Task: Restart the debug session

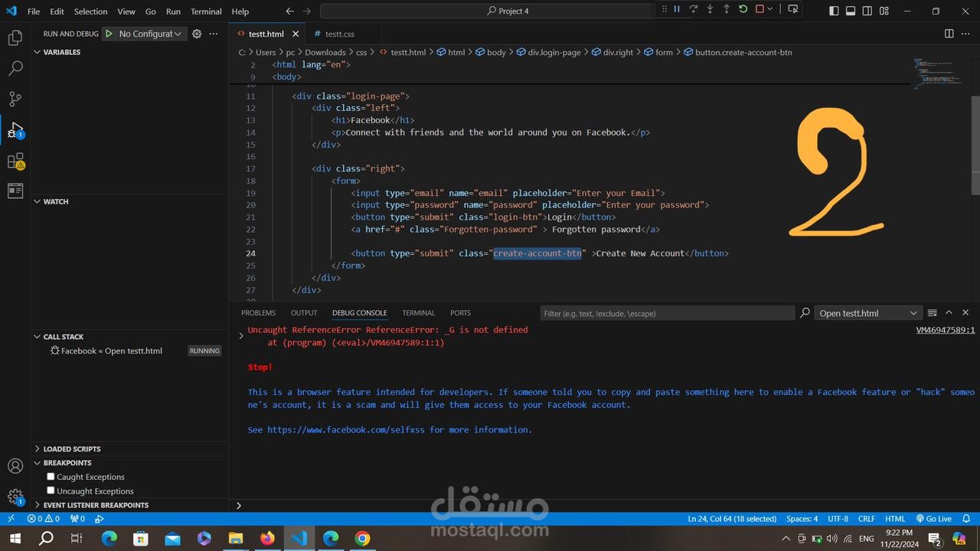Action: (x=743, y=9)
